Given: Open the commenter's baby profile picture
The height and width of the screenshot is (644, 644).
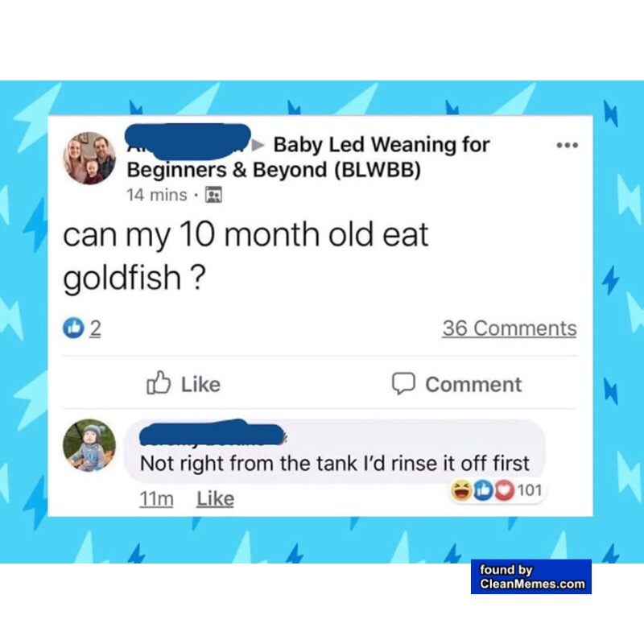Looking at the screenshot, I should tap(89, 446).
